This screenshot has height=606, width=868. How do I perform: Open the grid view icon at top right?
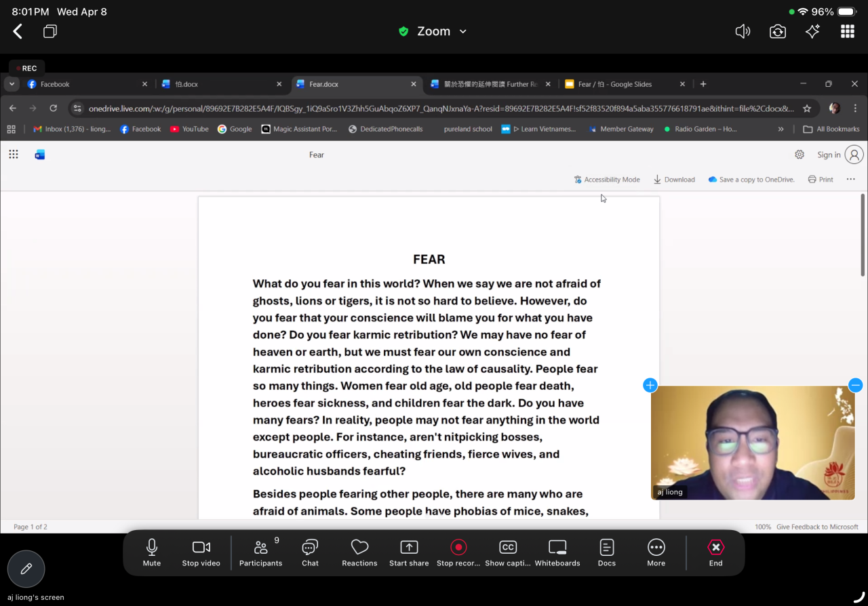[847, 31]
